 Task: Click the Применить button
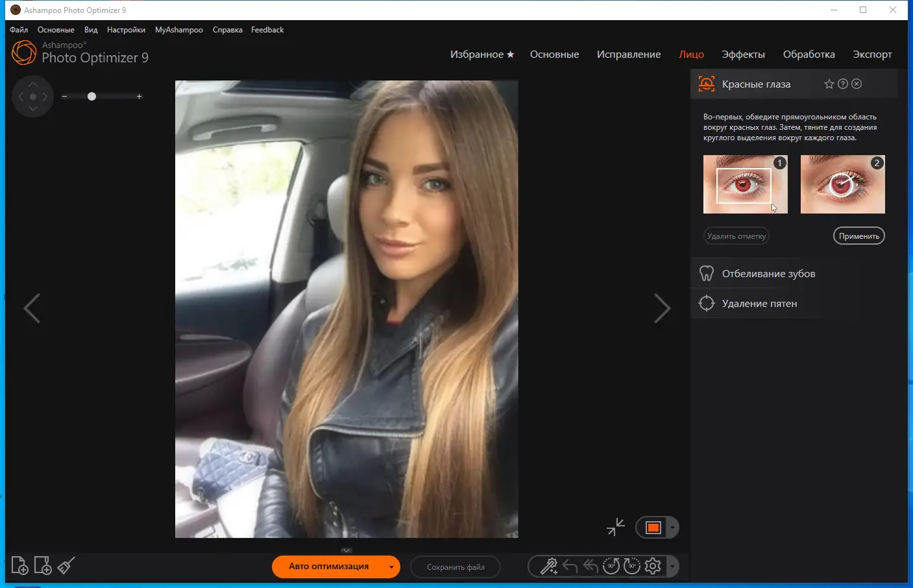tap(859, 236)
